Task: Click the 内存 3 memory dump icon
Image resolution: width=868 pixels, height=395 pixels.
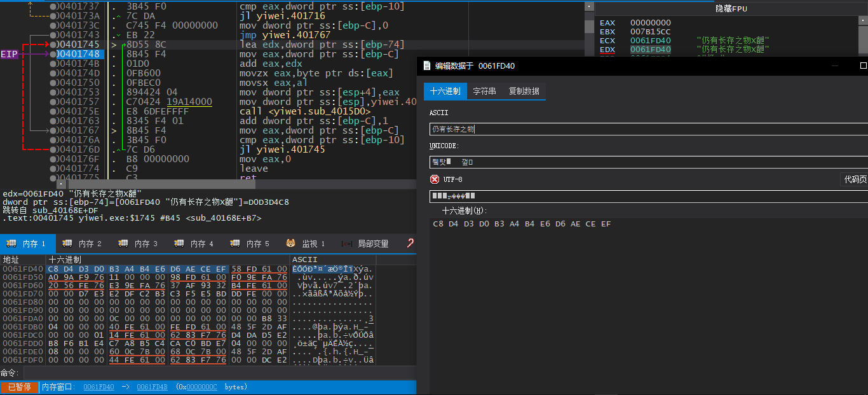Action: (x=123, y=244)
